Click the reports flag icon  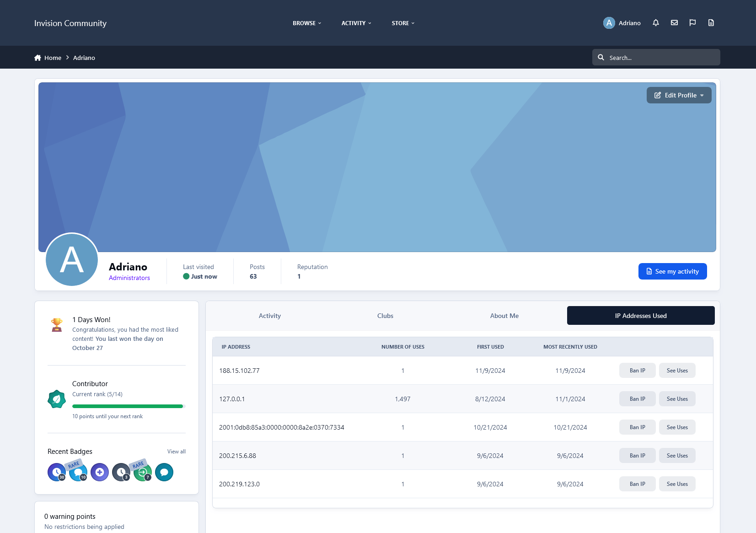pyautogui.click(x=692, y=23)
